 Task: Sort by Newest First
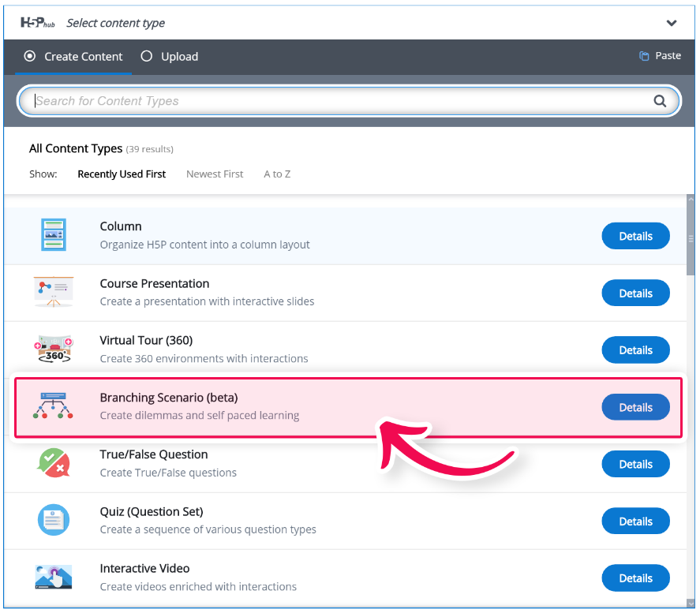215,174
